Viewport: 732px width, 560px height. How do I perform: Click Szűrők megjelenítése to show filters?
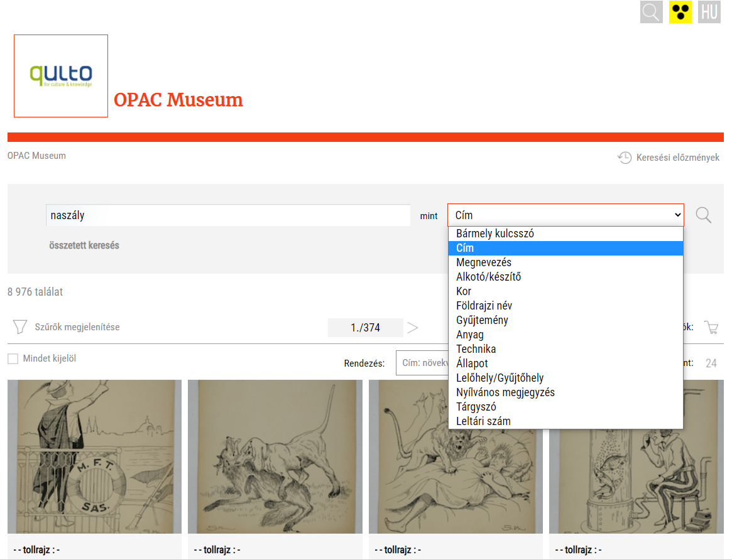pyautogui.click(x=77, y=327)
